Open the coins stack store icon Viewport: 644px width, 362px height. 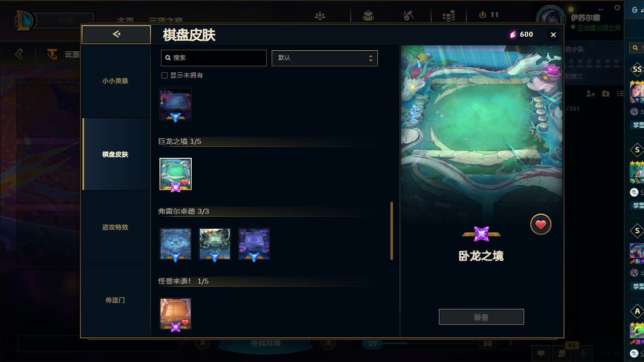point(449,16)
